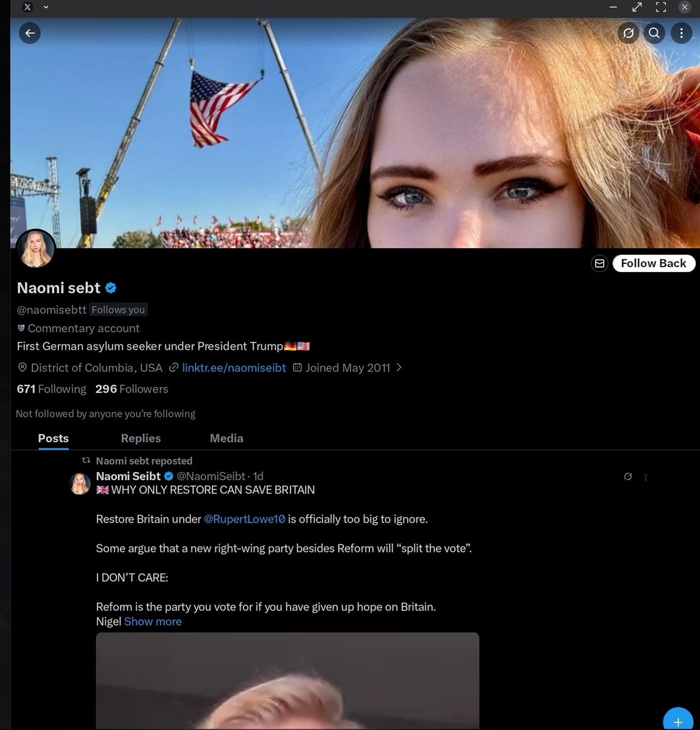700x730 pixels.
Task: Open the linktr.ee/naomiseibt link
Action: 234,367
